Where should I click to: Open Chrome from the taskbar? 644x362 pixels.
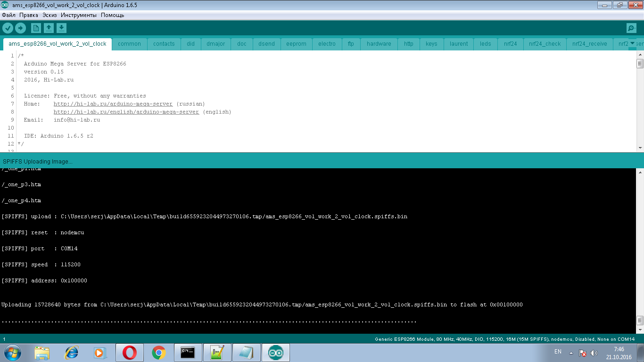point(159,353)
